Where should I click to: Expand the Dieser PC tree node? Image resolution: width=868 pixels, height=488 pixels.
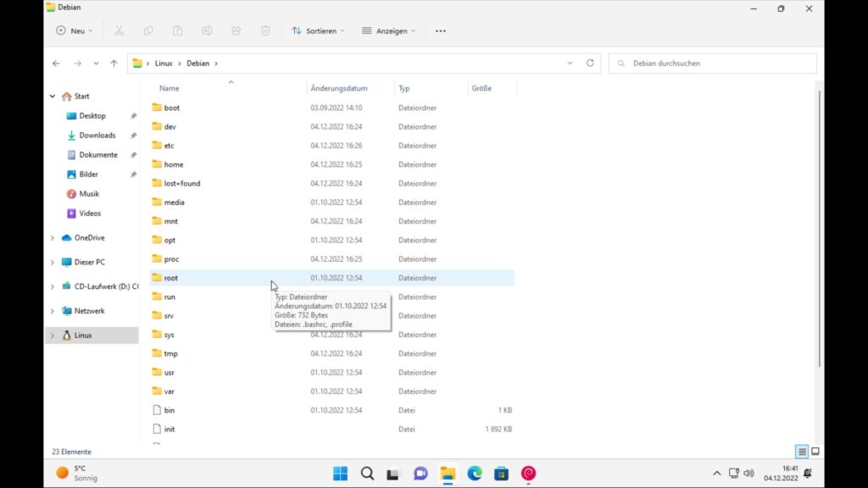(53, 263)
